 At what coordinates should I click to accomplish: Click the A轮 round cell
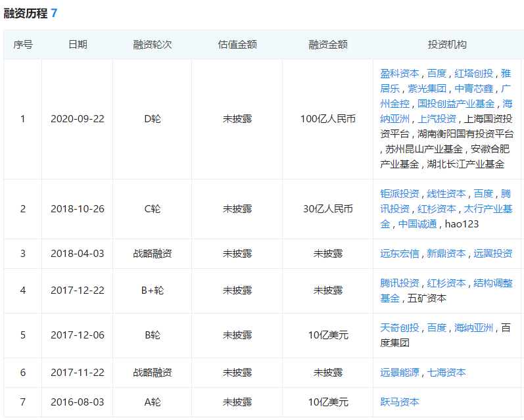pyautogui.click(x=153, y=402)
